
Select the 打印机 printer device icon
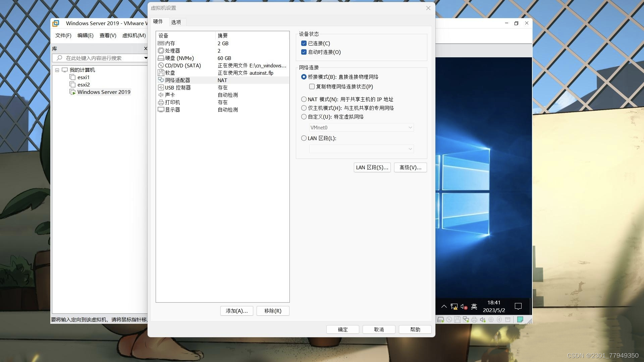[161, 102]
